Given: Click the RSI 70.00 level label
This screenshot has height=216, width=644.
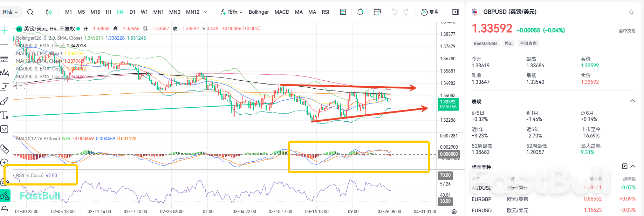Looking at the screenshot, I should tap(445, 175).
